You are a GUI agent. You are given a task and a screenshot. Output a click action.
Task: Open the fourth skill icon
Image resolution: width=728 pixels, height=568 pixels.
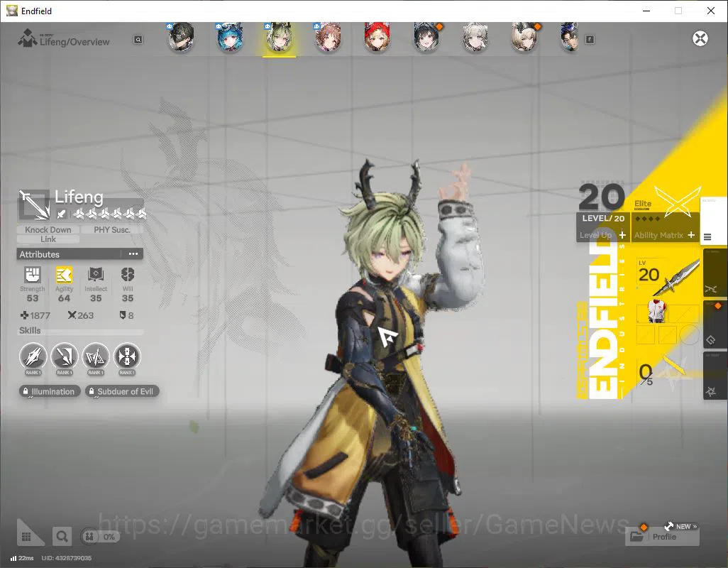[x=127, y=356]
